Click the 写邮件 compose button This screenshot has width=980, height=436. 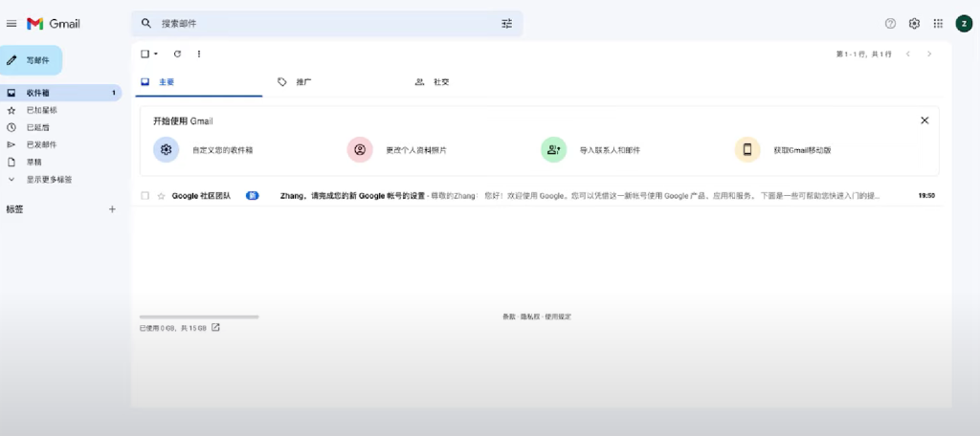[32, 60]
